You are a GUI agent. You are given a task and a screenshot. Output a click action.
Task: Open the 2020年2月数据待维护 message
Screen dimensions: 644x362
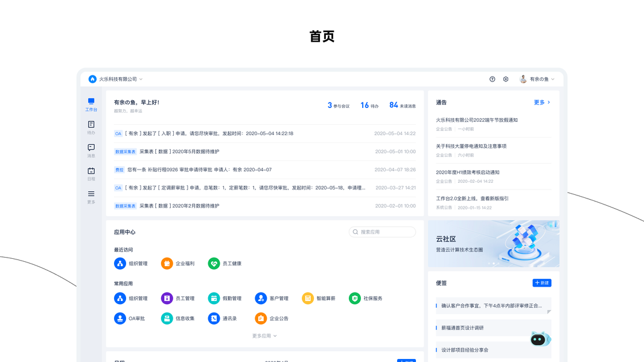click(x=264, y=206)
